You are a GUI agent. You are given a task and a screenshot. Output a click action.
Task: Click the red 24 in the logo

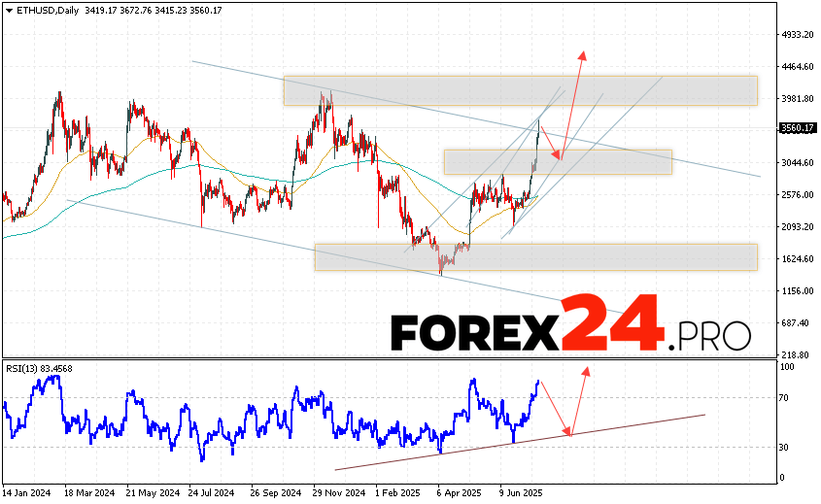pos(612,325)
